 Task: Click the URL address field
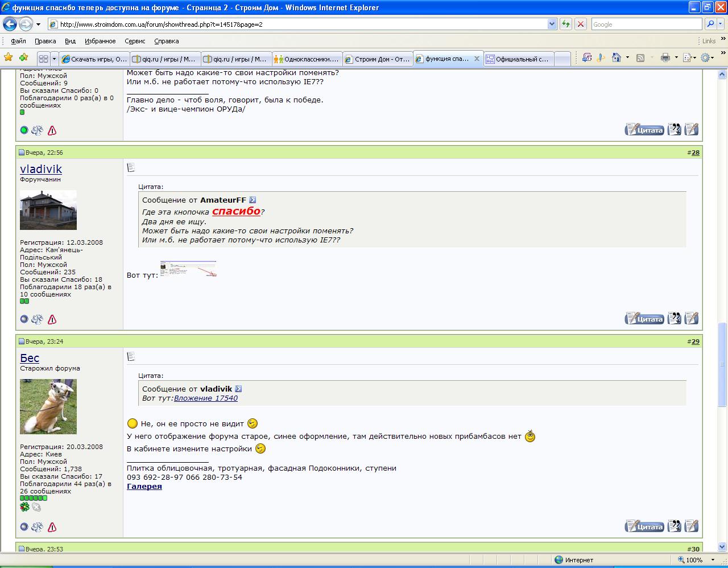pos(297,24)
